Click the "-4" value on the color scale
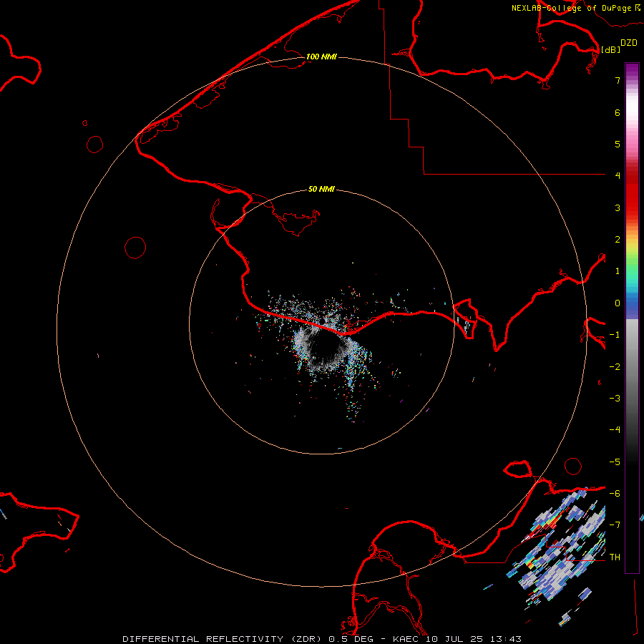 coord(615,429)
